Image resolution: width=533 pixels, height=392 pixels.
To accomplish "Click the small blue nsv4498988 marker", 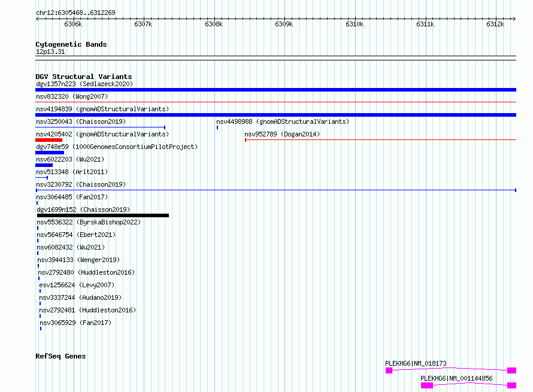I will (x=217, y=127).
